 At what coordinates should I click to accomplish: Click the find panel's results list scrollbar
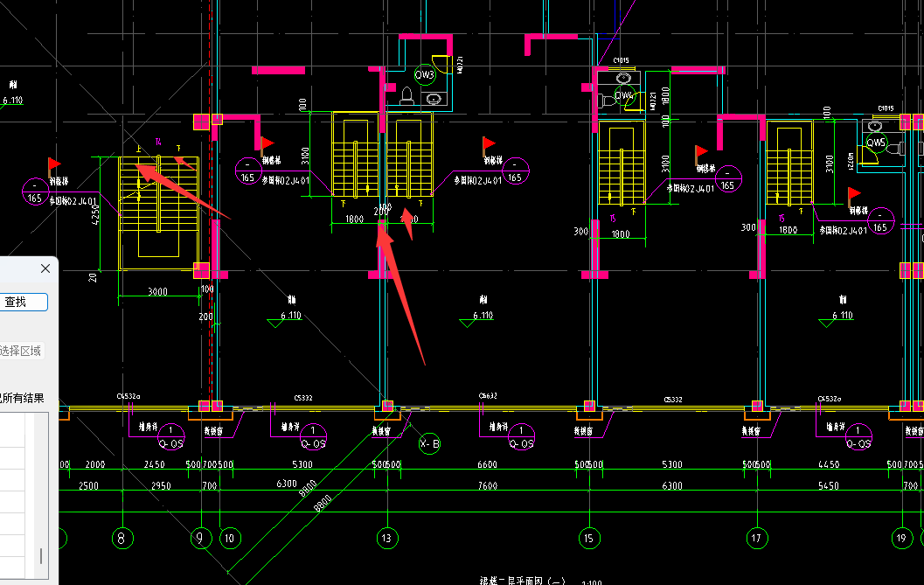coord(41,555)
